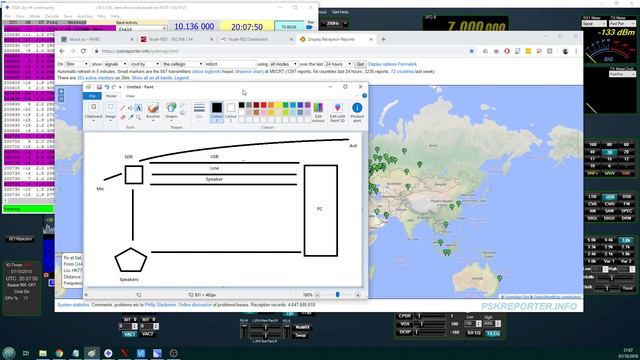Open 'the callsign' dropdown
This screenshot has height=360, width=640.
[182, 64]
